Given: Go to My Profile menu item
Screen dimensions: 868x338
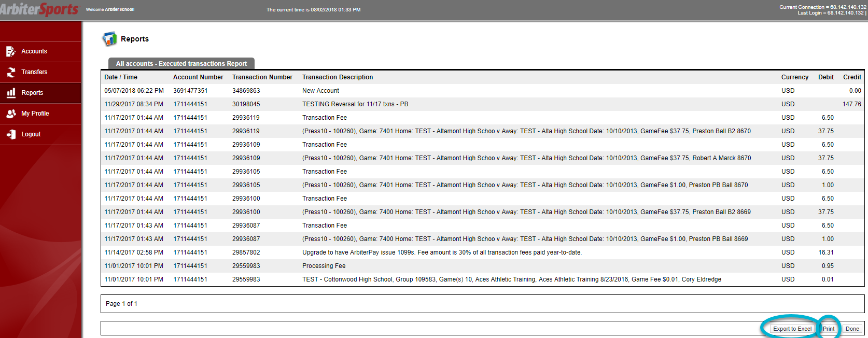Looking at the screenshot, I should click(40, 114).
